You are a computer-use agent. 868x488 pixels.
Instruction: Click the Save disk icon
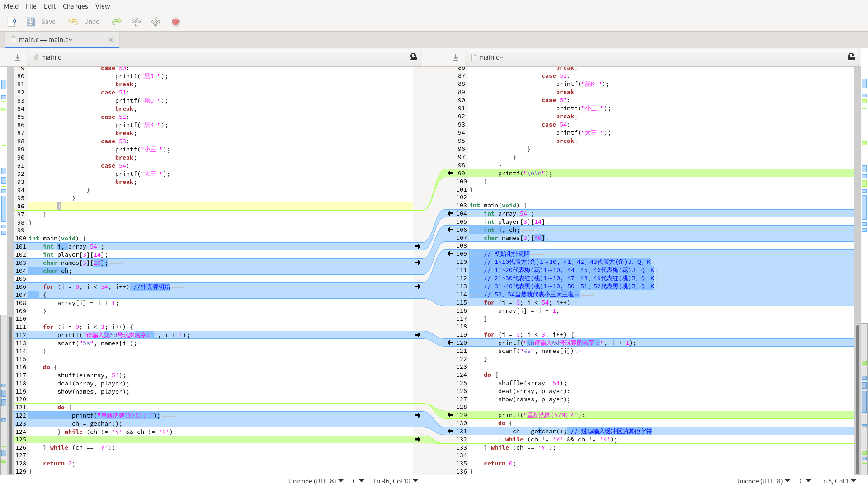[x=31, y=22]
